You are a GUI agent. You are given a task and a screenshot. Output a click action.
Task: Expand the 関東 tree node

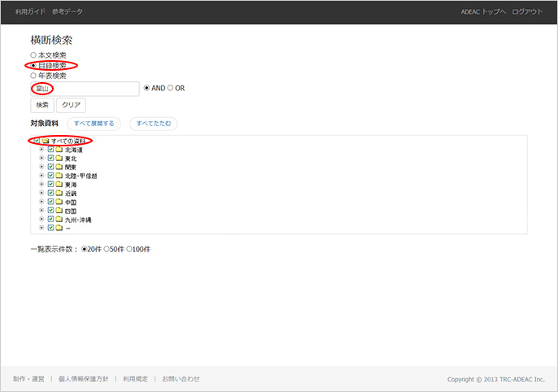[41, 167]
